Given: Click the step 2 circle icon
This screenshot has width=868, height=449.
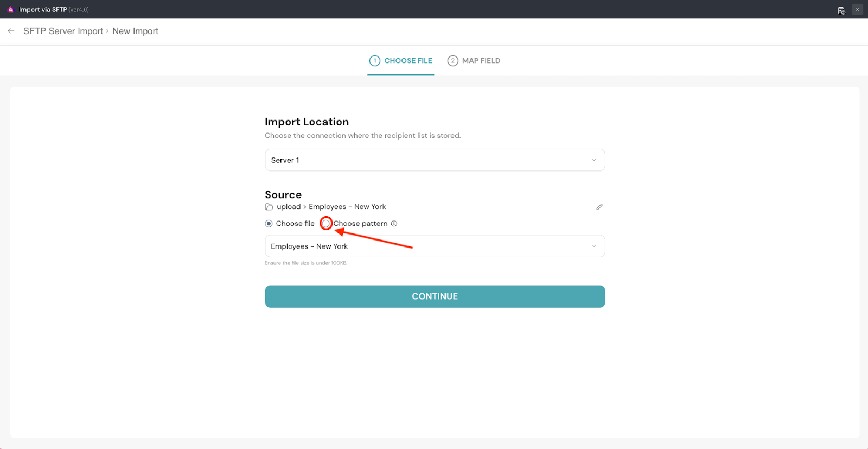Looking at the screenshot, I should (x=452, y=61).
